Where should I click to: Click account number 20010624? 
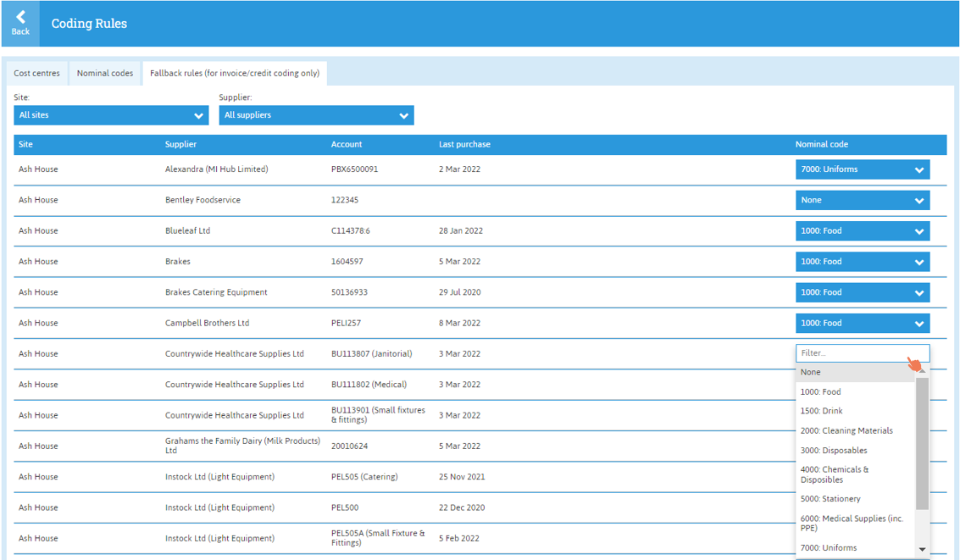350,446
